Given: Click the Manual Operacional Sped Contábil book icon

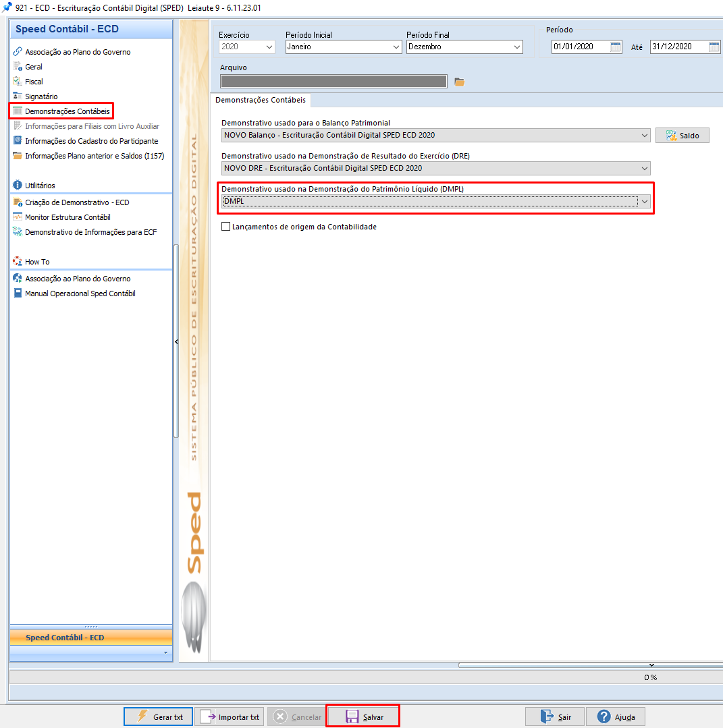Looking at the screenshot, I should pos(18,293).
